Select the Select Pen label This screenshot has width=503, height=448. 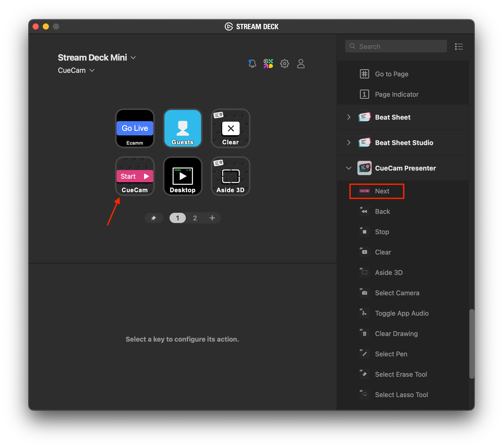coord(391,354)
